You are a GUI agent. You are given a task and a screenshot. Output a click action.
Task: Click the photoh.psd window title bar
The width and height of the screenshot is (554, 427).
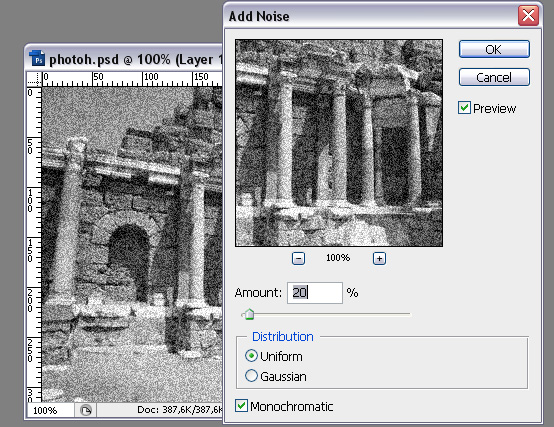(124, 59)
